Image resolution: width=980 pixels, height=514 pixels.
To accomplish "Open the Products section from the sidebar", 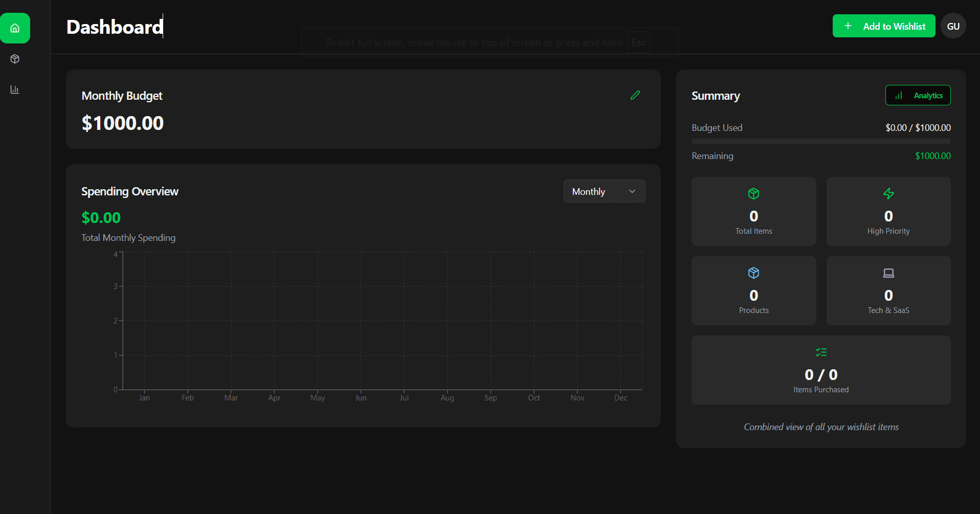I will pos(15,59).
